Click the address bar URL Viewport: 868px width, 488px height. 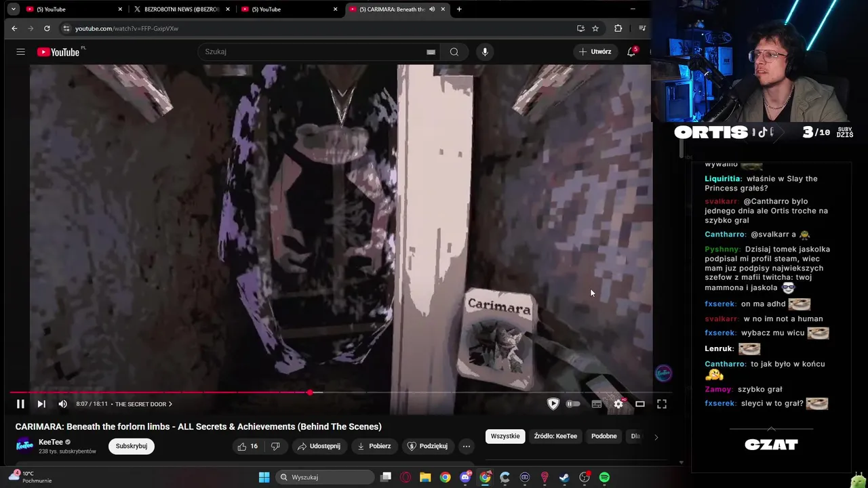click(x=127, y=28)
